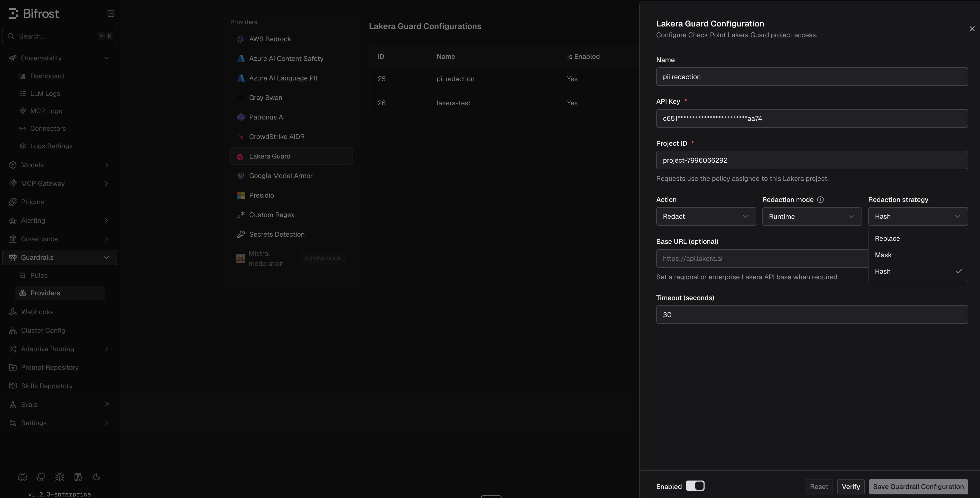Open LLM Logs page

(x=59, y=94)
